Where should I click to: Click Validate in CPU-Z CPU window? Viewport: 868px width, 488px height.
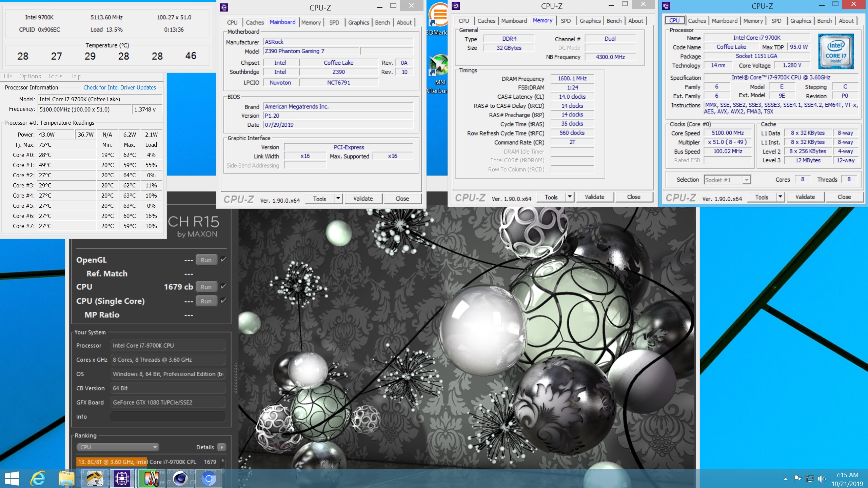tap(805, 197)
